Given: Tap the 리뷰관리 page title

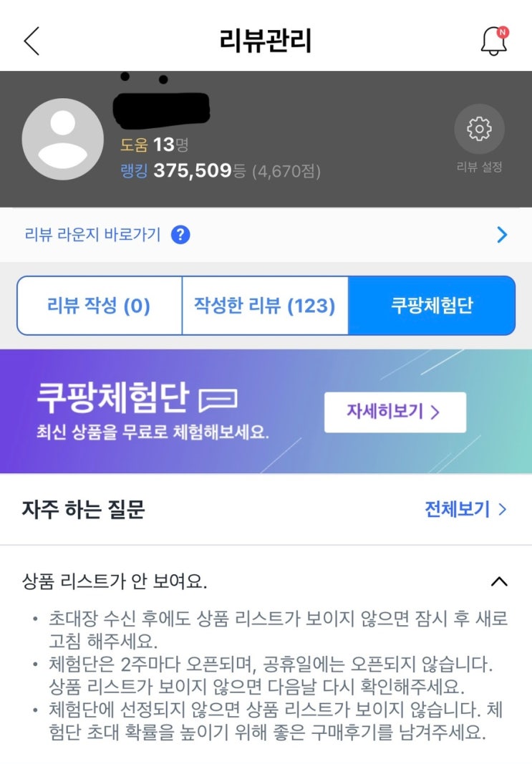Looking at the screenshot, I should click(266, 40).
